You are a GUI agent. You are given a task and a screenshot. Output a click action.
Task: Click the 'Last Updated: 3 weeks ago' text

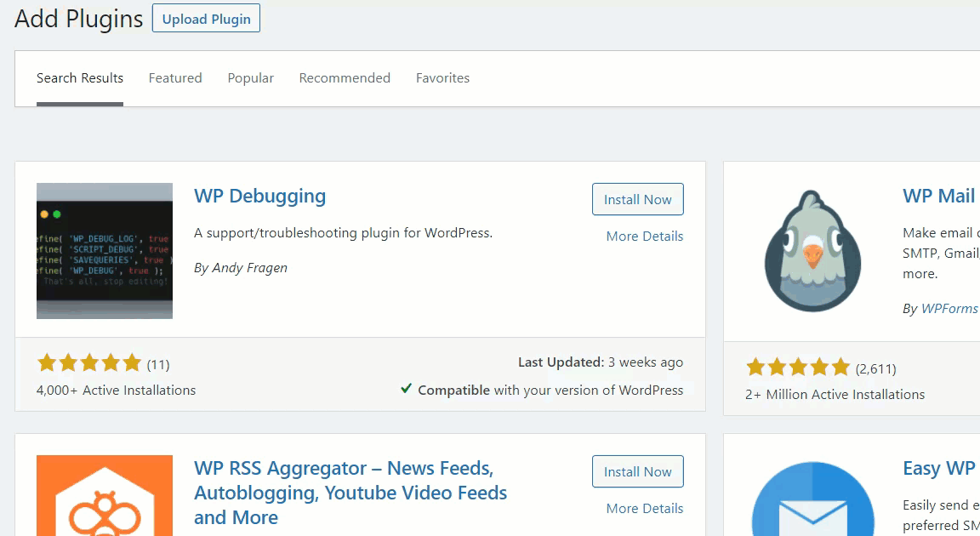pos(601,362)
